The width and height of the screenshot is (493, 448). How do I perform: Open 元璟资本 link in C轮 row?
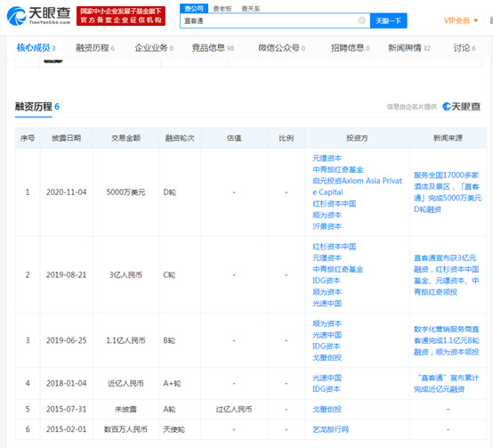327,257
